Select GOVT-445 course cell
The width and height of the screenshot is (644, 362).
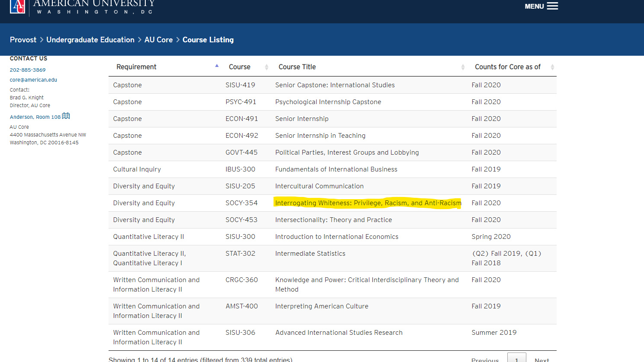coord(241,152)
